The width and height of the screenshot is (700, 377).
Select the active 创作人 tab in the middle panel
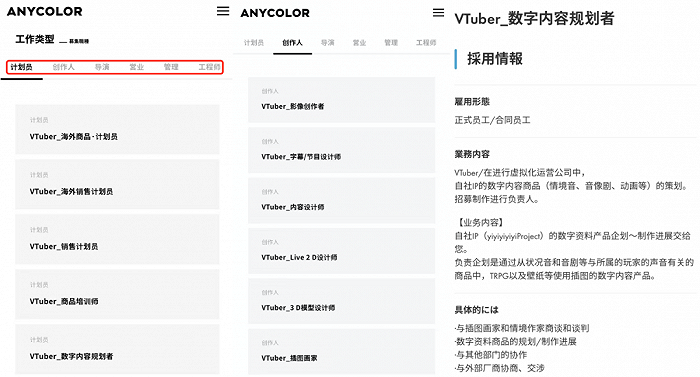point(292,42)
